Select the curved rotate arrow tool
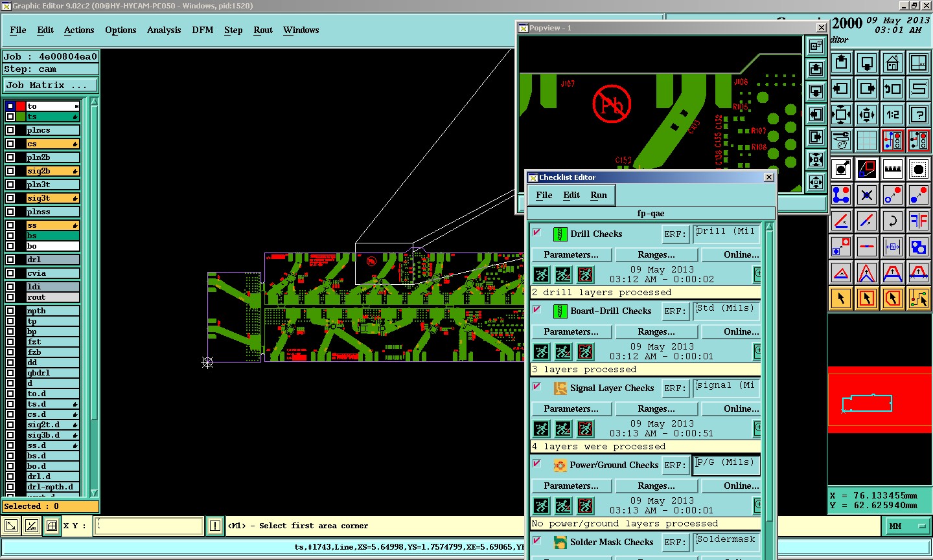Screen dimensions: 933x560 point(893,221)
